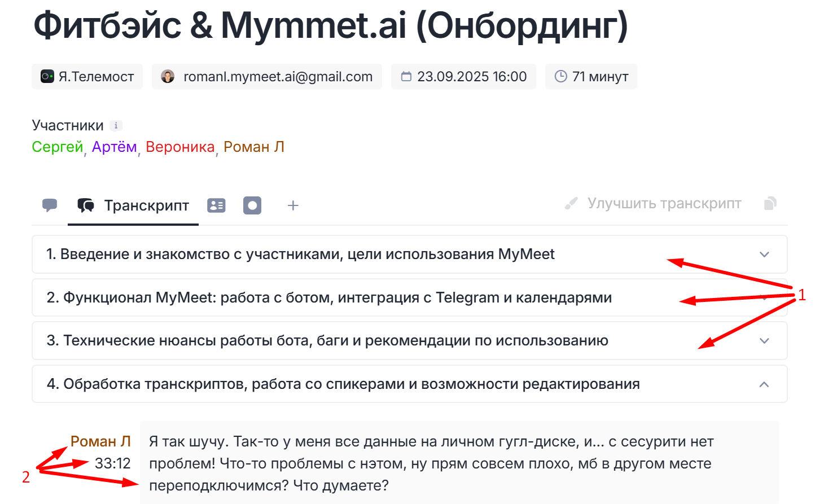Expand section 3 Технические нюансы chevron
The image size is (828, 504).
click(x=764, y=341)
